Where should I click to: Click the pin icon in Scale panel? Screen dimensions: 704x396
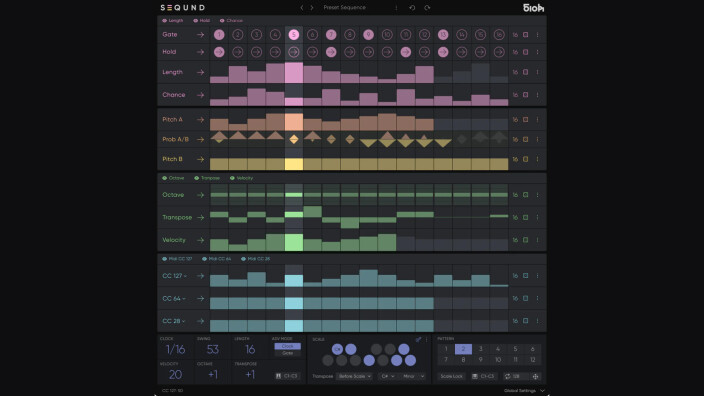point(418,339)
